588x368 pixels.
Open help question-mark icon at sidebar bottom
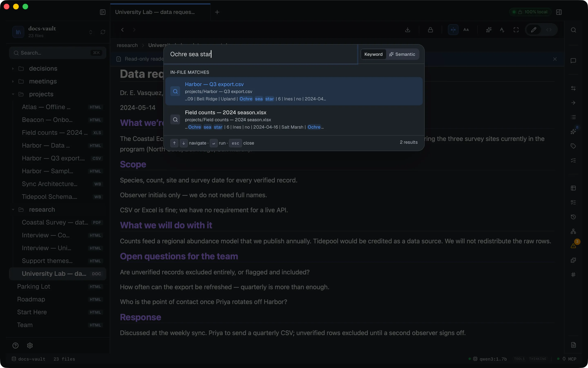(15, 345)
